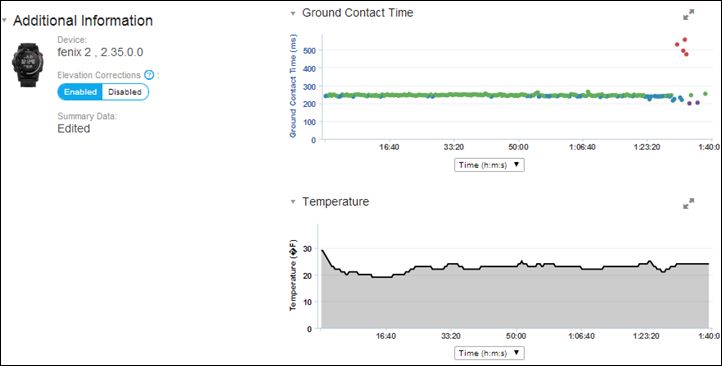The height and width of the screenshot is (366, 722).
Task: Click the Device label
Action: tap(72, 40)
